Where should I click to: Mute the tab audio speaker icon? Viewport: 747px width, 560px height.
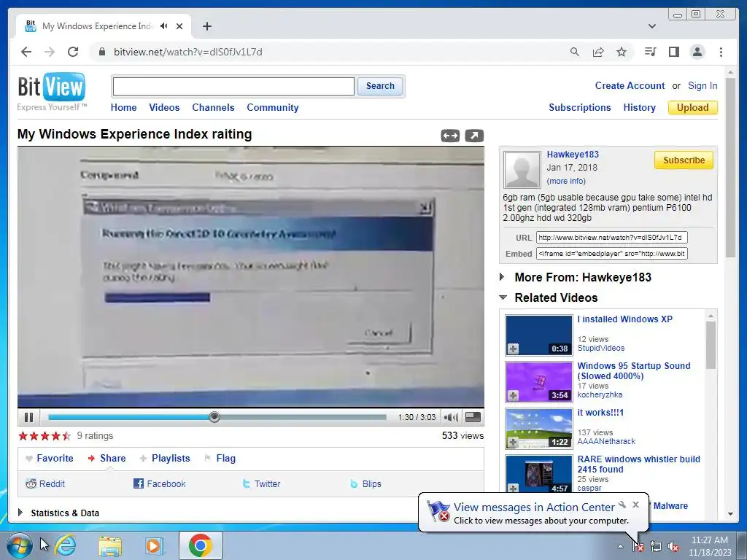(164, 26)
